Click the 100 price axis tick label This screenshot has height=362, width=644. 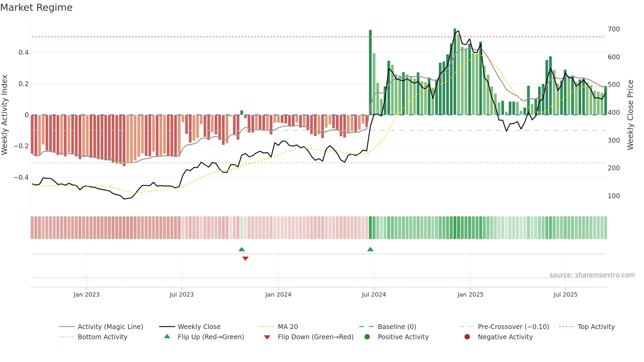coord(614,196)
